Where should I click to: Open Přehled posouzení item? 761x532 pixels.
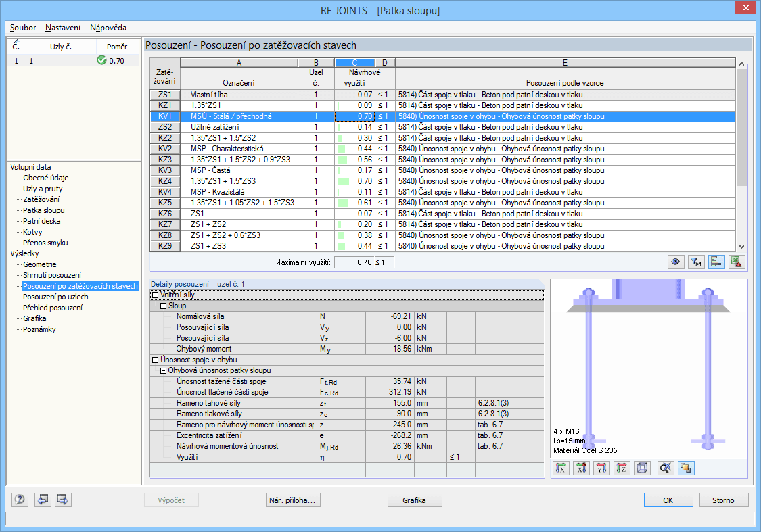[53, 308]
